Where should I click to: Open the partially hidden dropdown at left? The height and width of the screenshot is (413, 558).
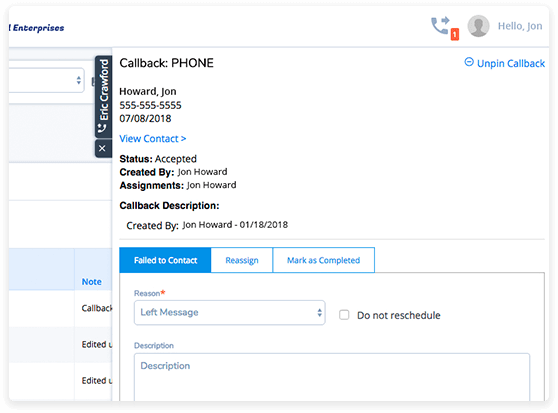coord(46,80)
